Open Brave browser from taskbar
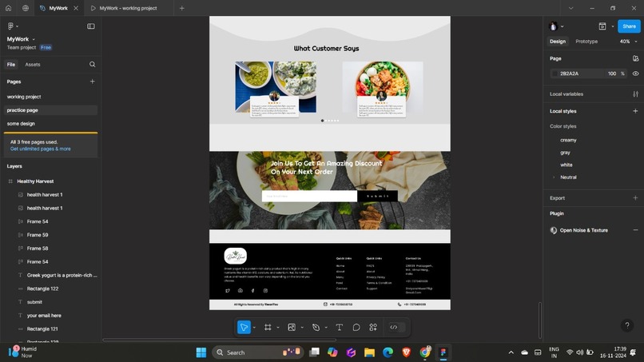Screen dimensions: 644x362 click(406, 352)
